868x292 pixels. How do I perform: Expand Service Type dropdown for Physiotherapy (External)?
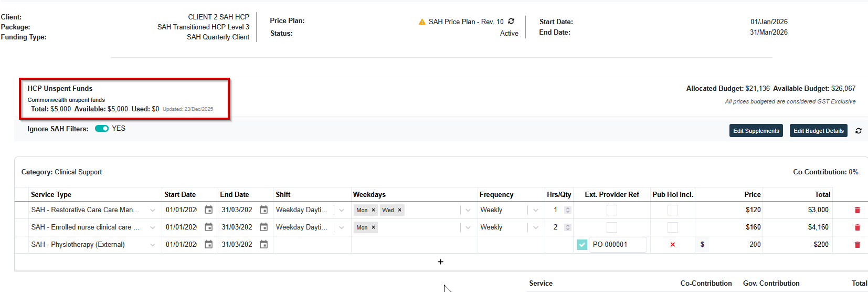(x=153, y=245)
